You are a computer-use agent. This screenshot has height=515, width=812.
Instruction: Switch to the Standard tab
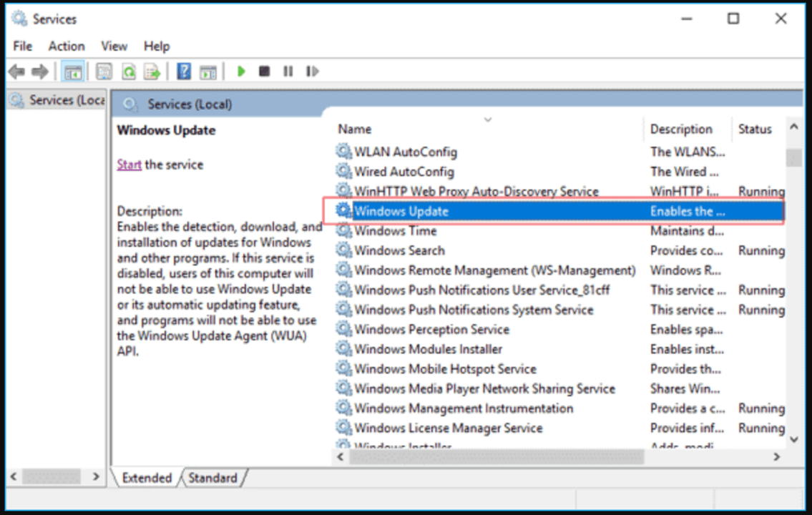[x=213, y=477]
